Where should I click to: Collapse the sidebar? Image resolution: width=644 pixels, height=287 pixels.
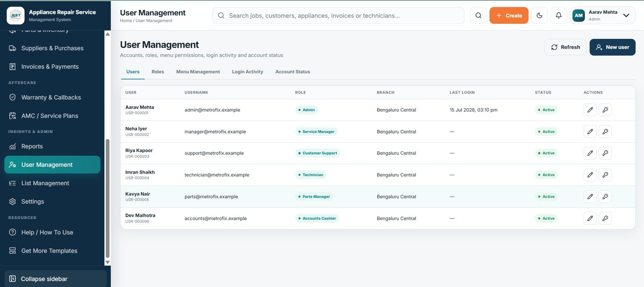point(56,279)
